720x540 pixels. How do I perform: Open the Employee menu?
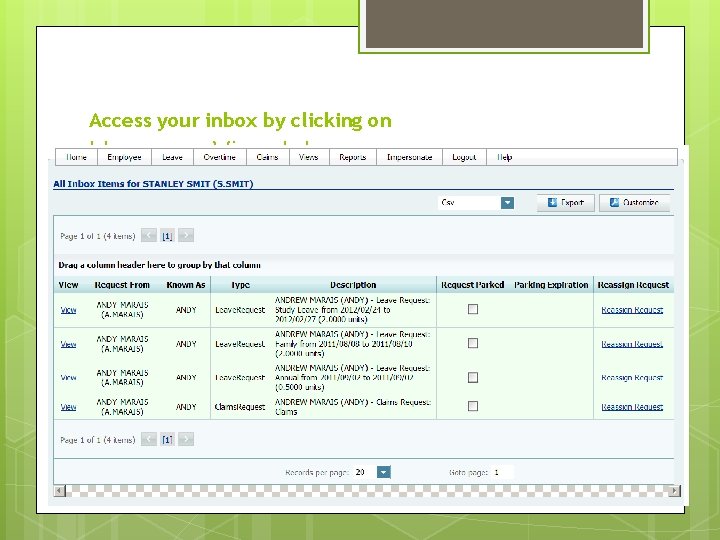tap(124, 157)
